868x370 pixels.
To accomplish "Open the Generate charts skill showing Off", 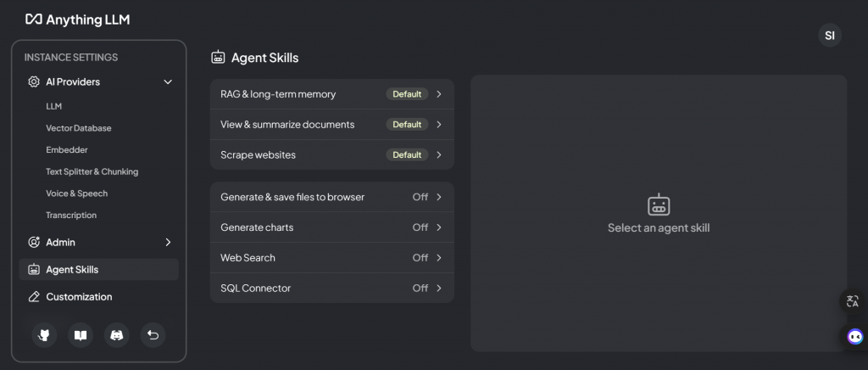I will point(331,227).
